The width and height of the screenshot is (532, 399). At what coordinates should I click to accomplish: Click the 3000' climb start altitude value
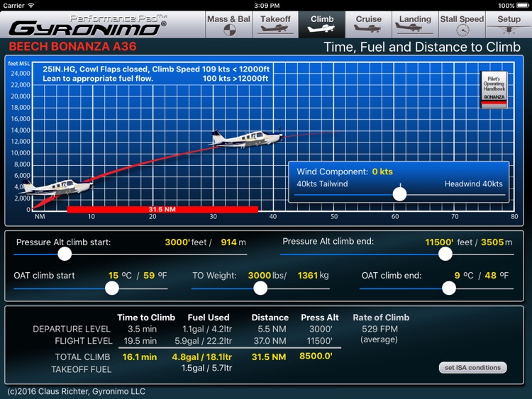click(177, 242)
